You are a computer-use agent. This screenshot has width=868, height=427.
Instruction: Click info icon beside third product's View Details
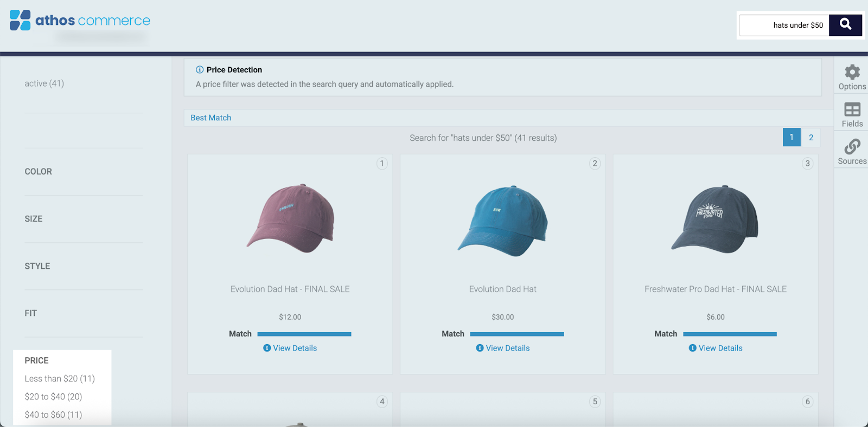click(692, 348)
